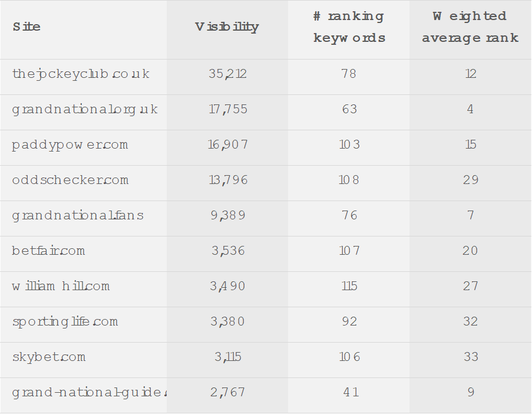The height and width of the screenshot is (414, 532).
Task: Select thejockeyclub.co.uk site name
Action: pyautogui.click(x=81, y=74)
